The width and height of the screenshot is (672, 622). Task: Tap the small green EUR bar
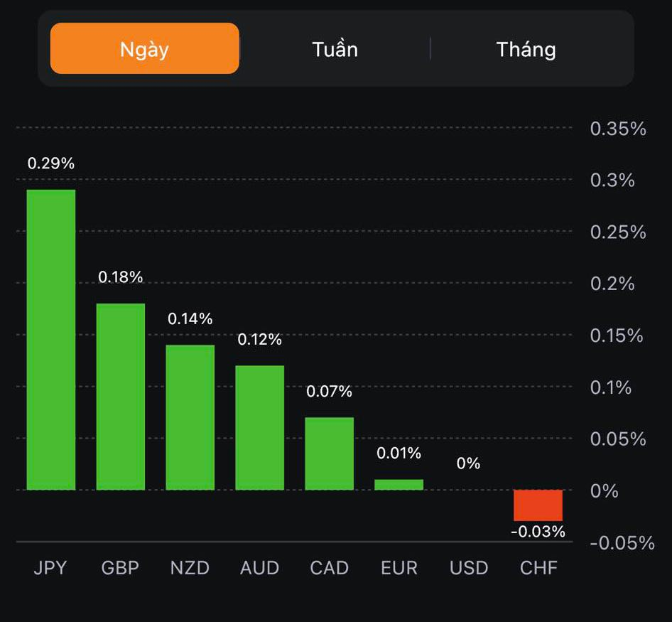[399, 485]
